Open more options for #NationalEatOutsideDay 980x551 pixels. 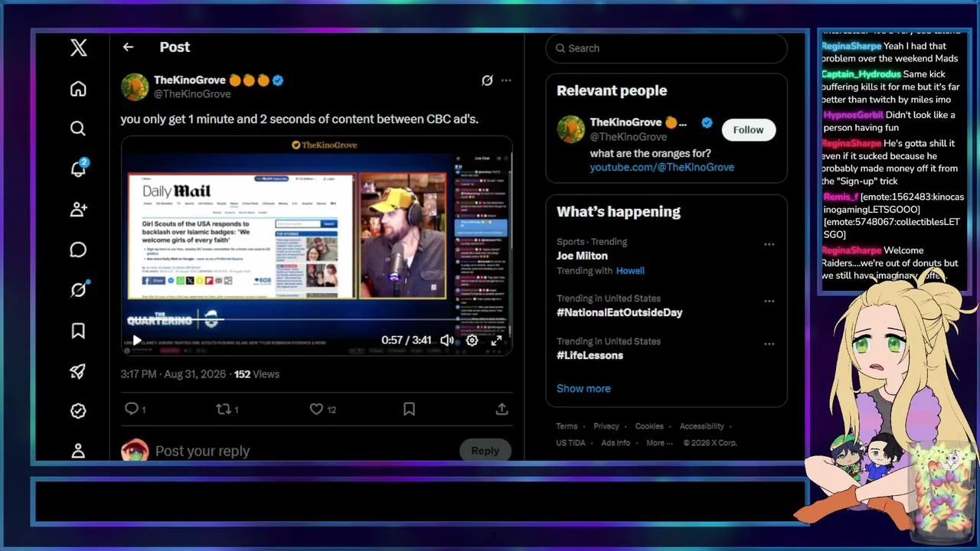[769, 302]
